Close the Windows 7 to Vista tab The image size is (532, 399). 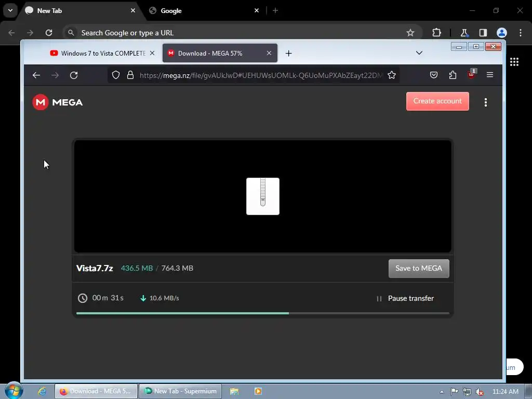click(x=152, y=53)
